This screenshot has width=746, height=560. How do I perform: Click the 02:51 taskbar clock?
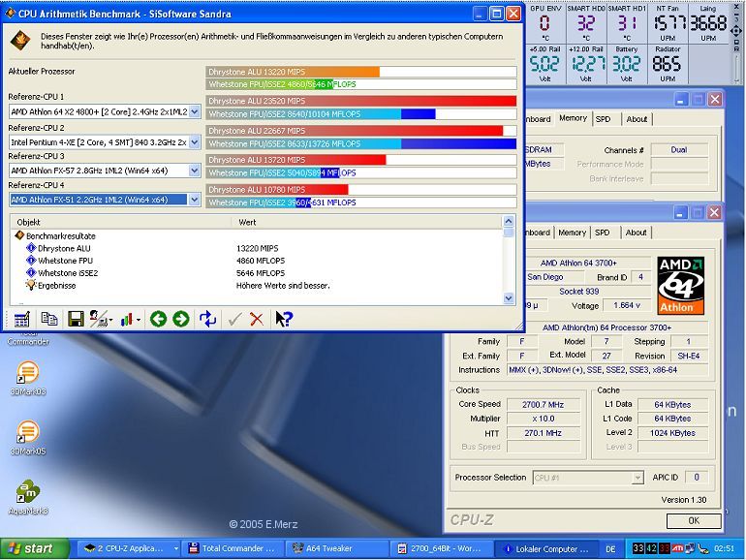[x=724, y=548]
